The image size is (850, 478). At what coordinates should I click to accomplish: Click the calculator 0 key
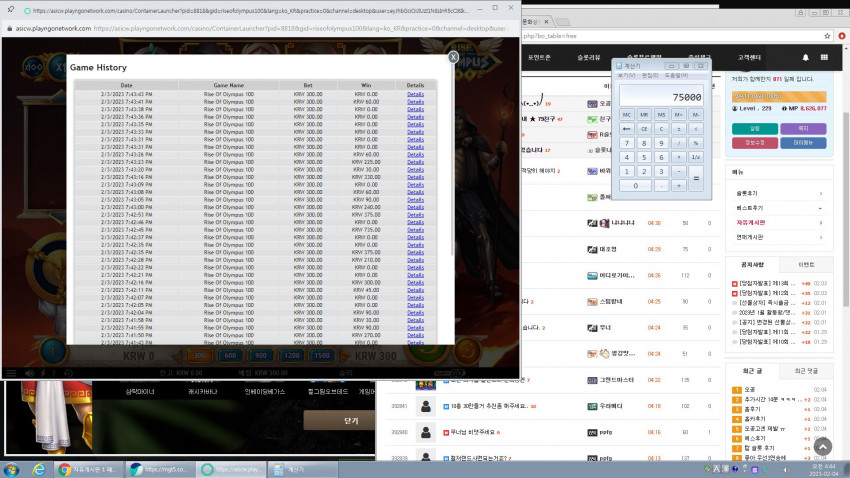click(x=635, y=186)
